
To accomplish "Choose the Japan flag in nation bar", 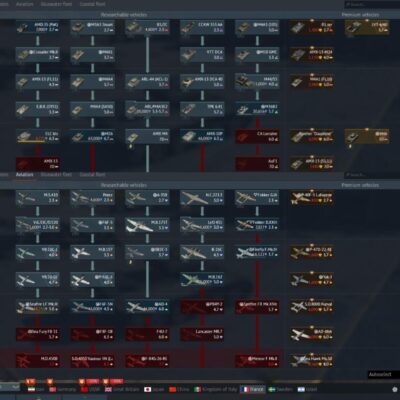I will point(148,389).
